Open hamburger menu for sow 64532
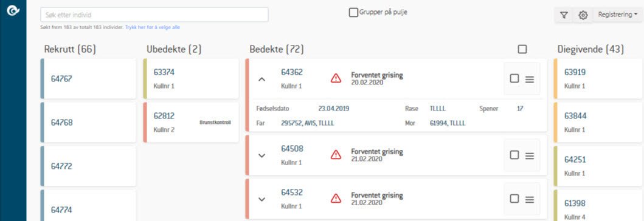This screenshot has height=221, width=644. [530, 199]
